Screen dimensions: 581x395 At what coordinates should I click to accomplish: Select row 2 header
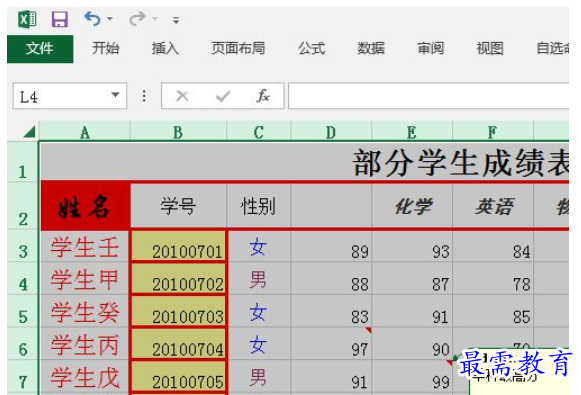pos(23,206)
